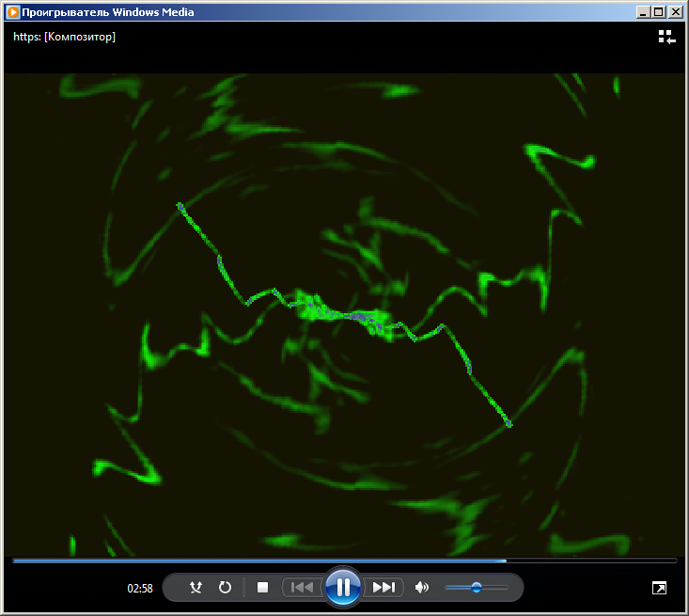Click the 'https: [Композитор]' track title
This screenshot has width=689, height=616.
(x=64, y=37)
